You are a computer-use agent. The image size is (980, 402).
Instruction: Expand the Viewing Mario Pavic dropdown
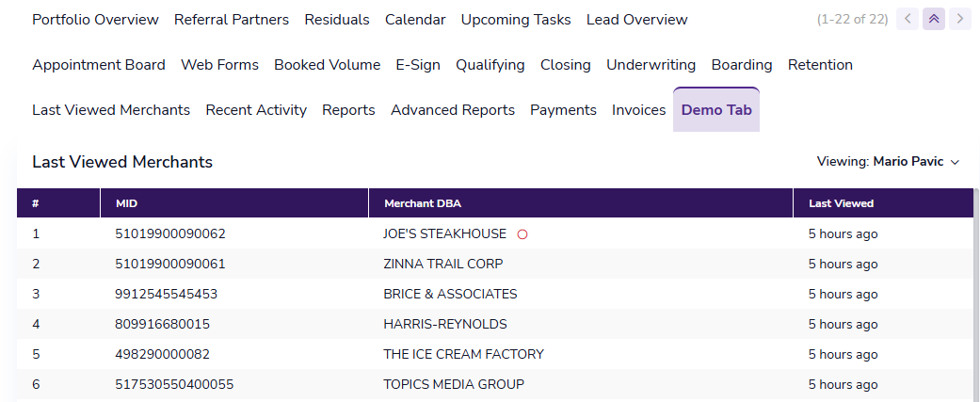888,162
